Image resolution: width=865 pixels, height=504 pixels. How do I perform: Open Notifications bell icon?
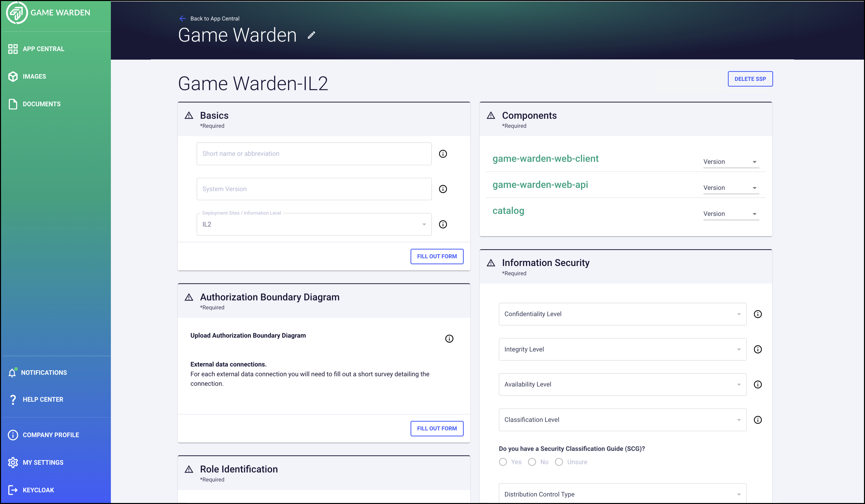pos(12,372)
